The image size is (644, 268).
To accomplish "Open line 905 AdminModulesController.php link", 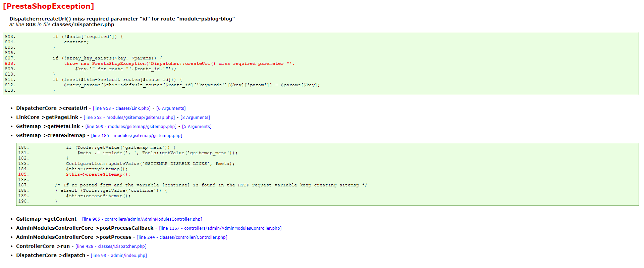I will point(142,219).
